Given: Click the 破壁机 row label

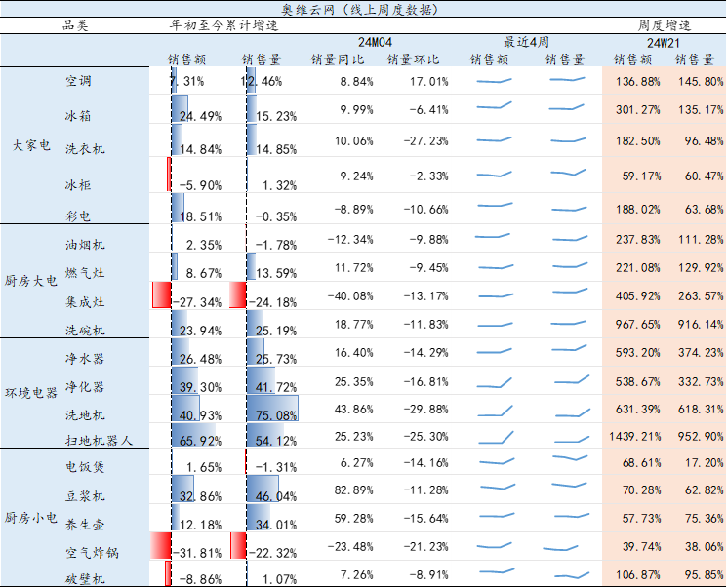Looking at the screenshot, I should pos(85,578).
